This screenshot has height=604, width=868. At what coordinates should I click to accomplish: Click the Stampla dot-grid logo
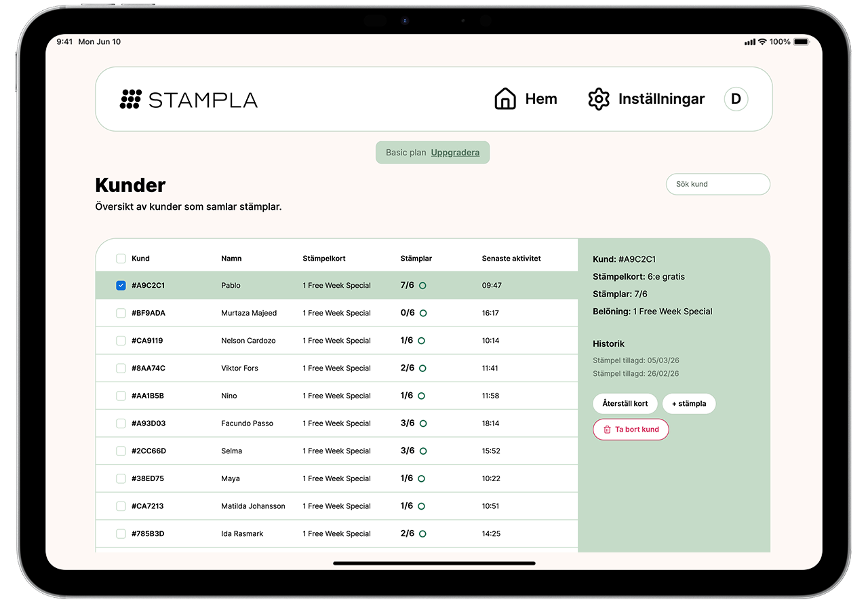[x=130, y=99]
